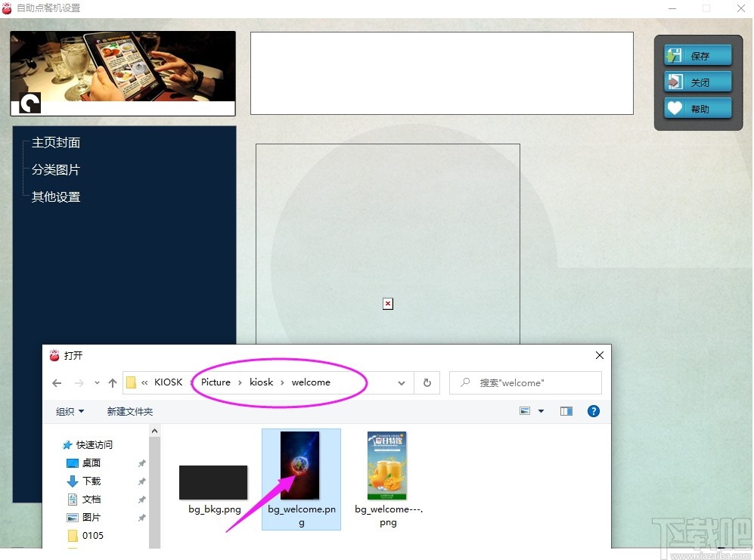Open 快速访问 in navigation pane

tap(88, 444)
